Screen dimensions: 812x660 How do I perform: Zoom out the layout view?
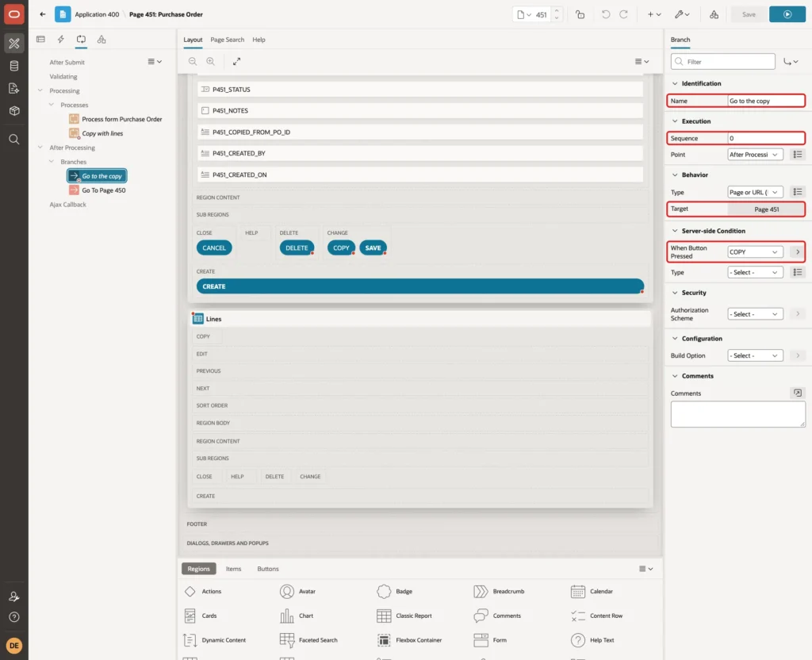193,61
